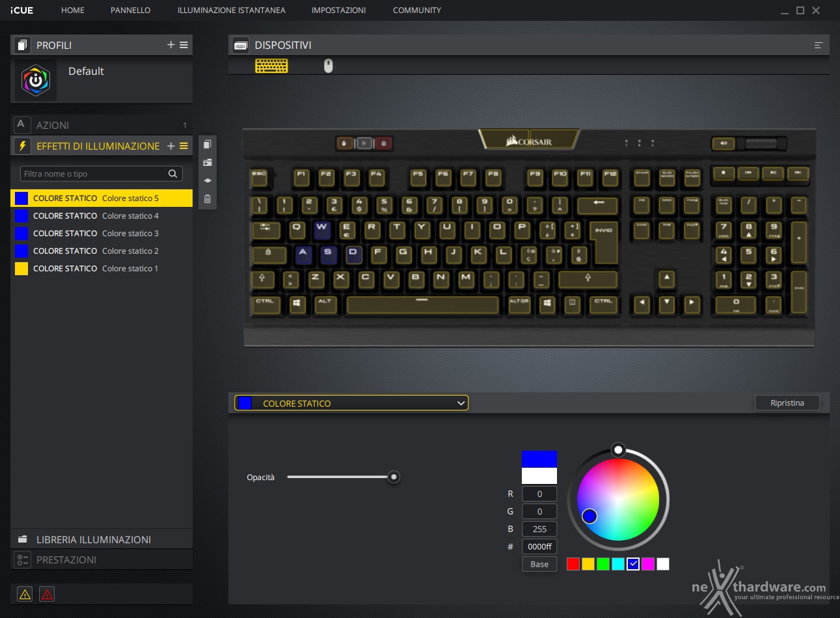Select the spacebar on keyboard preview
This screenshot has width=840, height=618.
pyautogui.click(x=422, y=304)
